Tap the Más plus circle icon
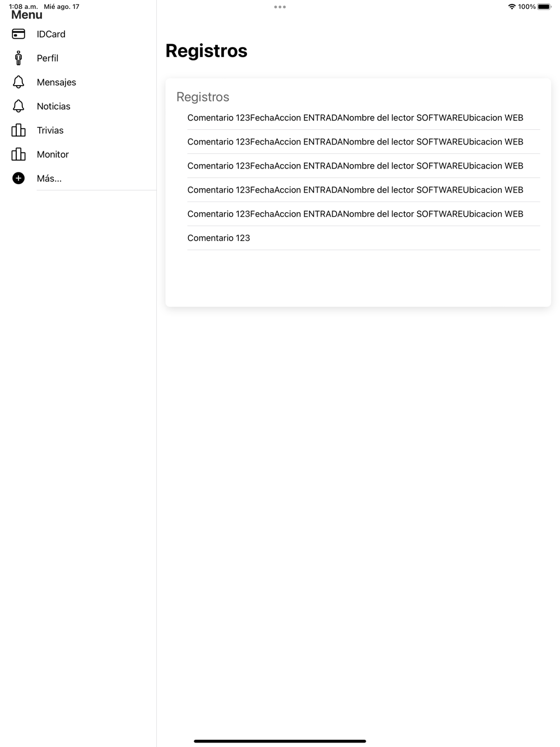 click(18, 179)
